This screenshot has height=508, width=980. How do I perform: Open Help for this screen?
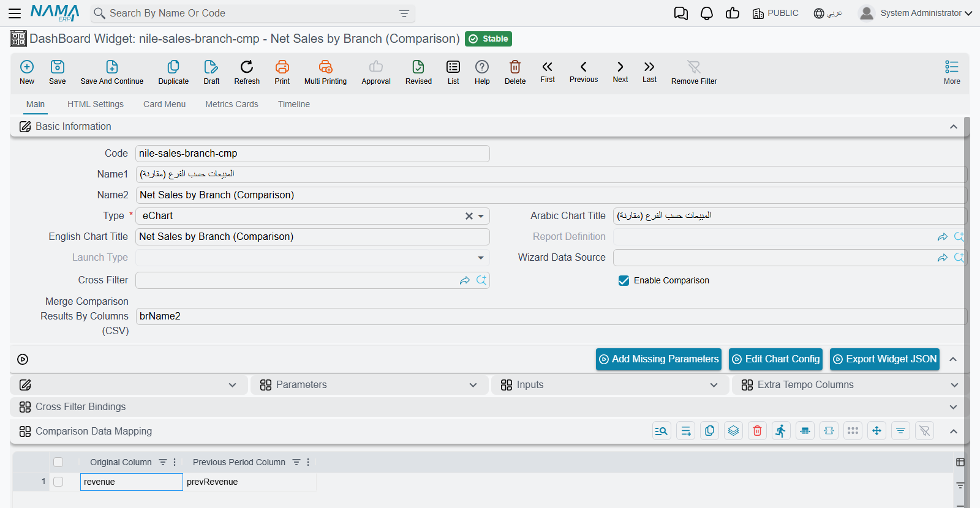[482, 72]
